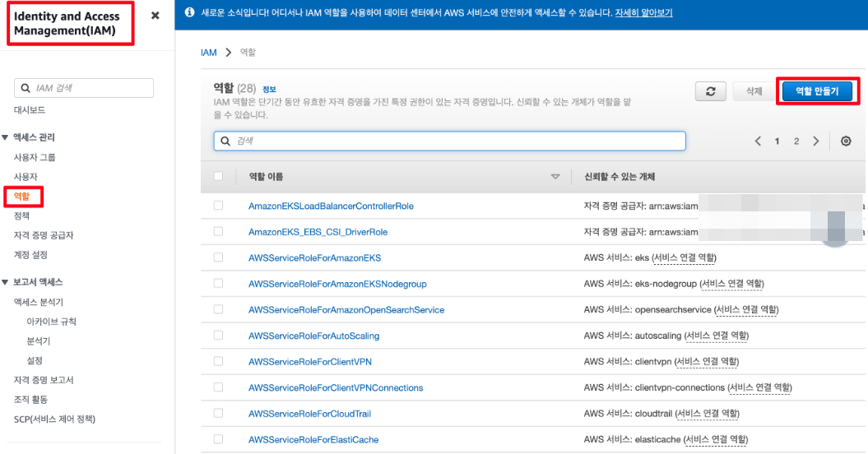Tick the AWSServiceRoleForAutoScaling checkbox
The height and width of the screenshot is (454, 868).
click(218, 336)
